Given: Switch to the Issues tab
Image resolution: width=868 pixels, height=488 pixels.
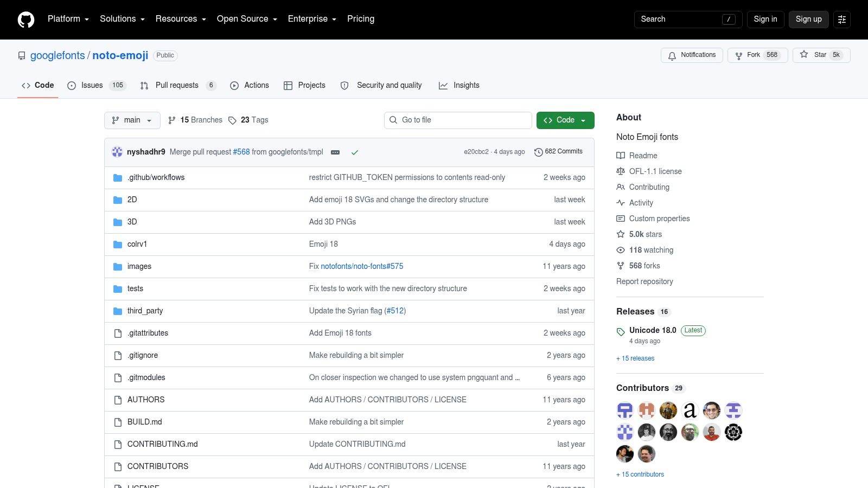Looking at the screenshot, I should [97, 86].
